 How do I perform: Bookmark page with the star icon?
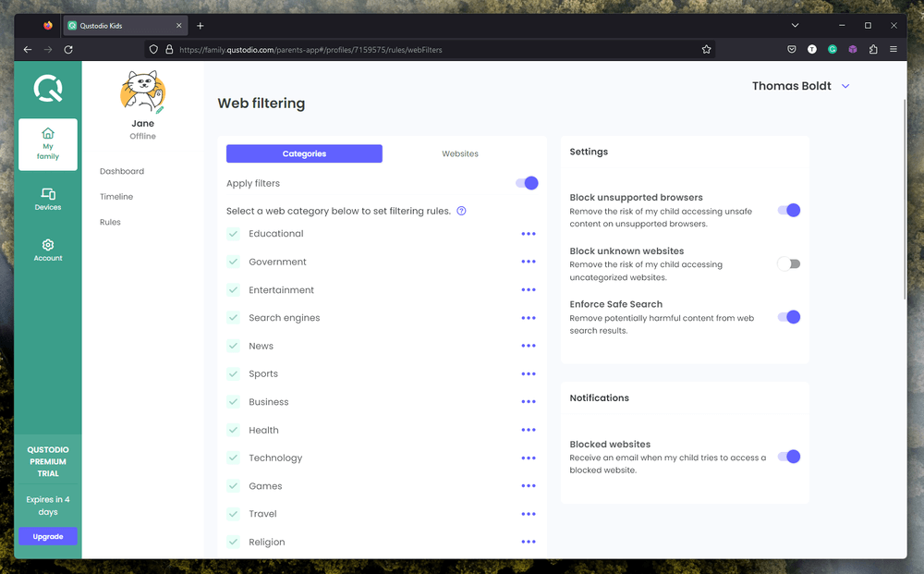point(707,50)
